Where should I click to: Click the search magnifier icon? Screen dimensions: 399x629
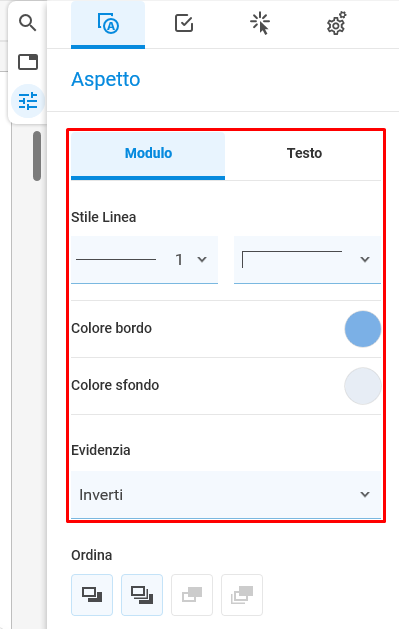coord(28,23)
